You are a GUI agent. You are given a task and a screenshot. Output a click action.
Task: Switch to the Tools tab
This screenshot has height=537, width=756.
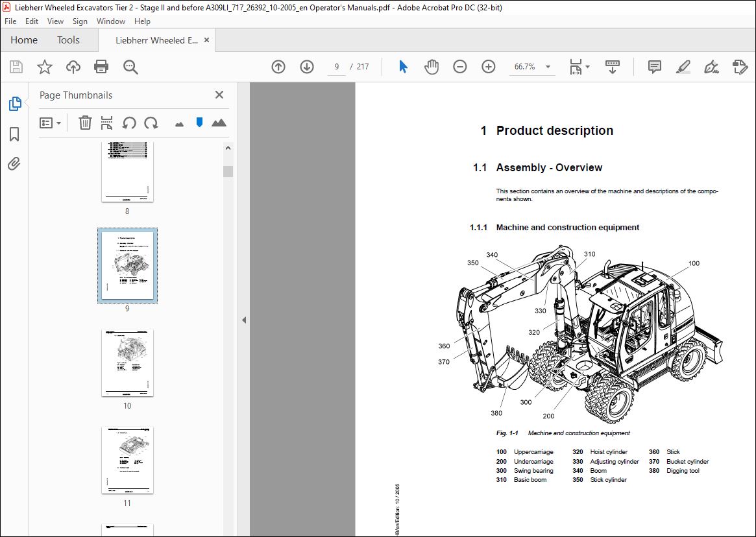[x=68, y=40]
